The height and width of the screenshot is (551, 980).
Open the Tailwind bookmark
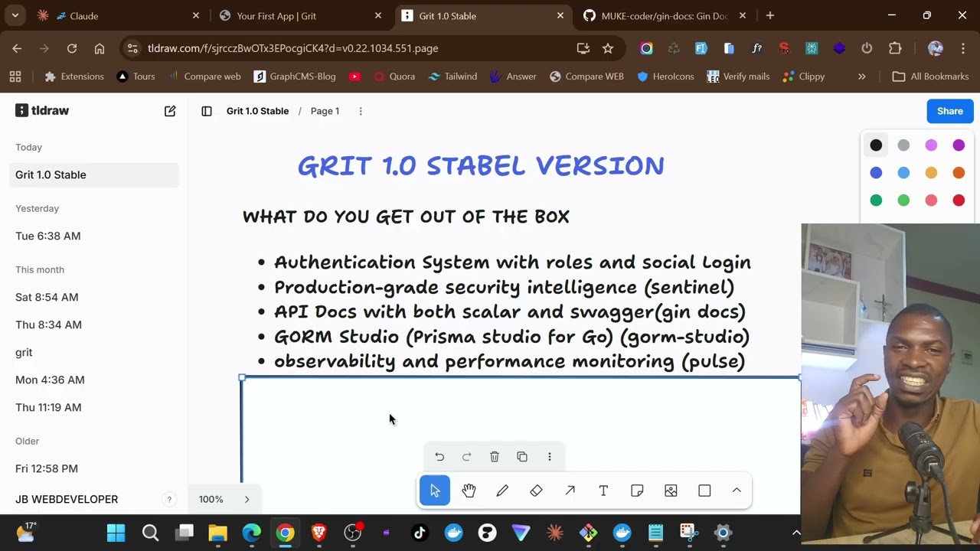pos(452,77)
